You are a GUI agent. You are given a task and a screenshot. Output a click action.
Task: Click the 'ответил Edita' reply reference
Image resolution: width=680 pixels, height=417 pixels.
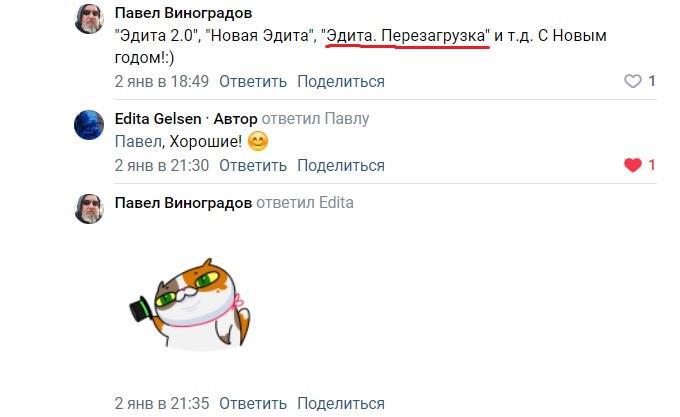305,203
